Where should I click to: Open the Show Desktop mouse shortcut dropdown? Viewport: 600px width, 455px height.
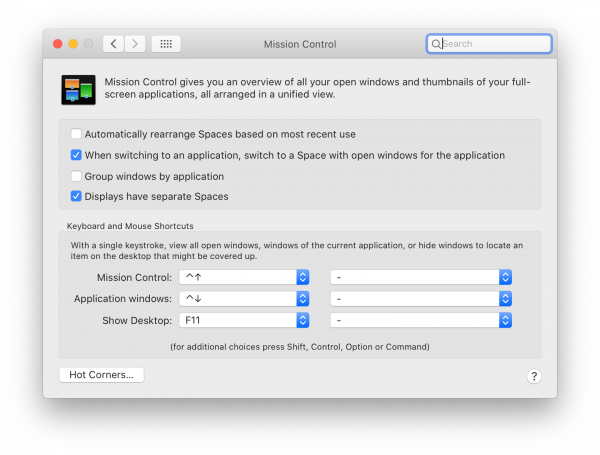coord(421,320)
